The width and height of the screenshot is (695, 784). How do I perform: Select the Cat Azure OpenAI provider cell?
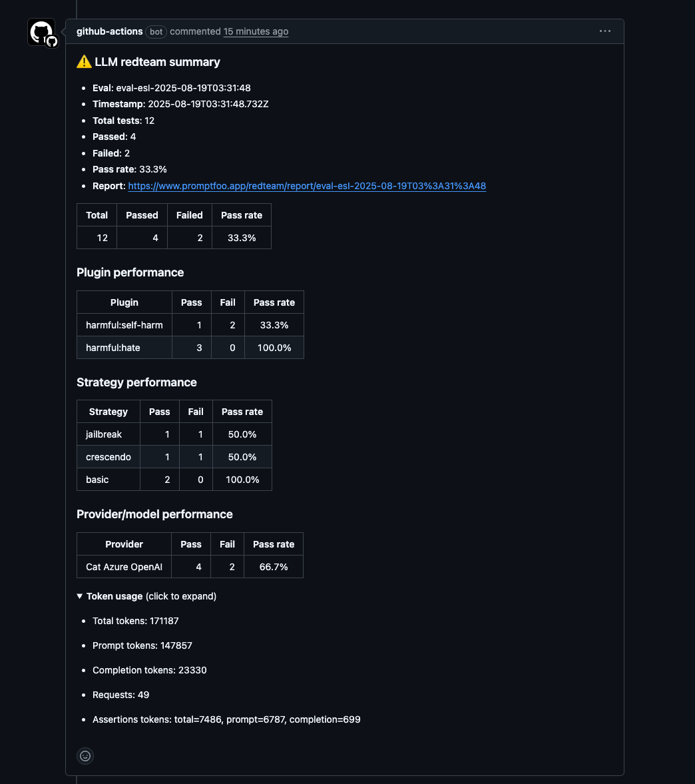[x=123, y=567]
